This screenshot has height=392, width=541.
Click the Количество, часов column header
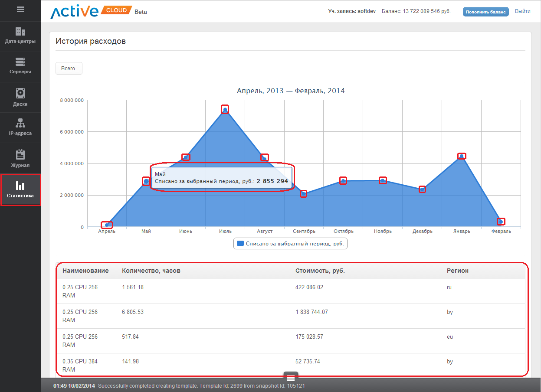[x=151, y=271]
